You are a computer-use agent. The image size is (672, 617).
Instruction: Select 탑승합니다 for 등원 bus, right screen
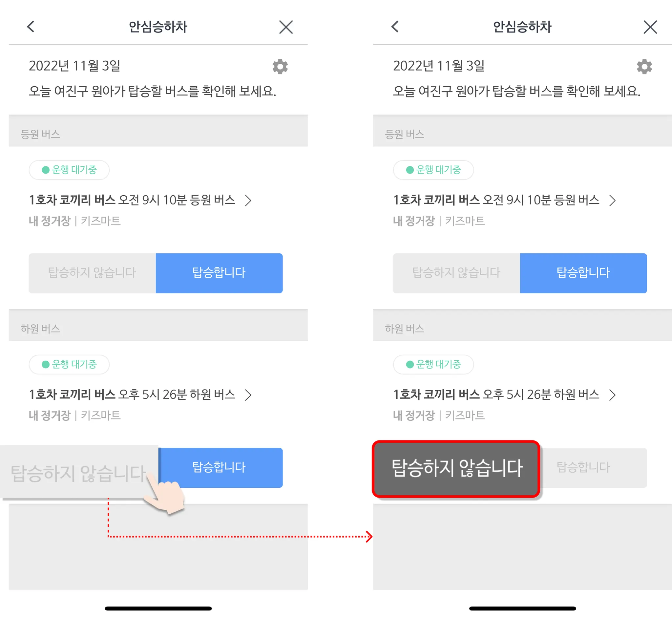pyautogui.click(x=583, y=273)
